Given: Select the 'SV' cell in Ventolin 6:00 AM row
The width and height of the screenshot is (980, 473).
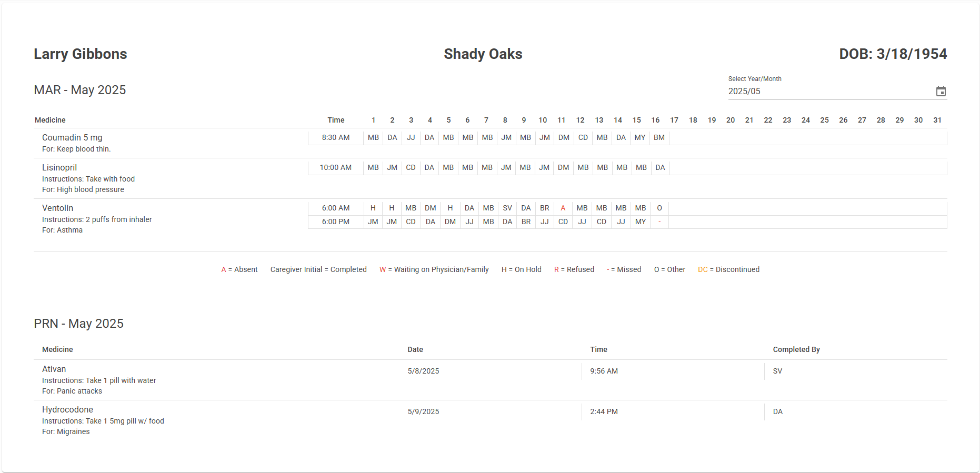Looking at the screenshot, I should 507,208.
